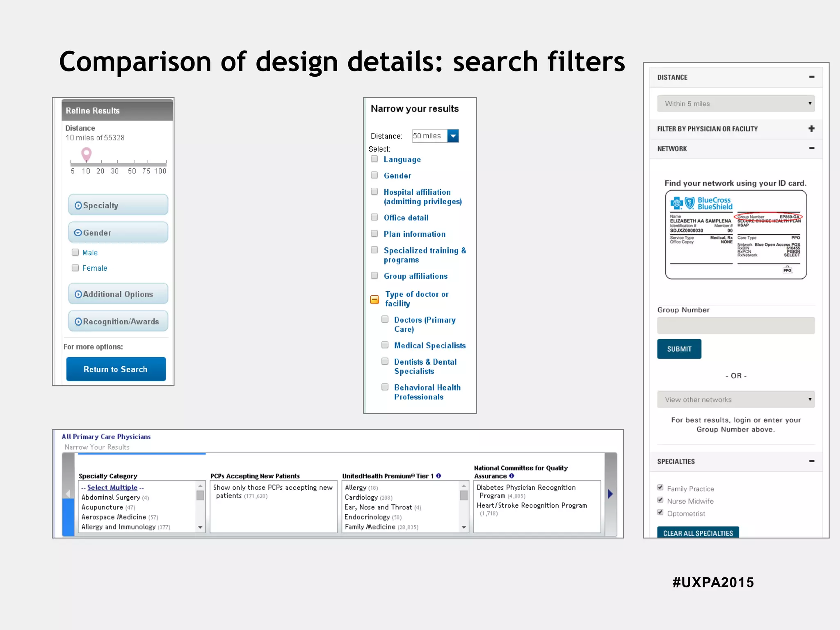
Task: Collapse the NETWORK panel minus icon
Action: 812,148
